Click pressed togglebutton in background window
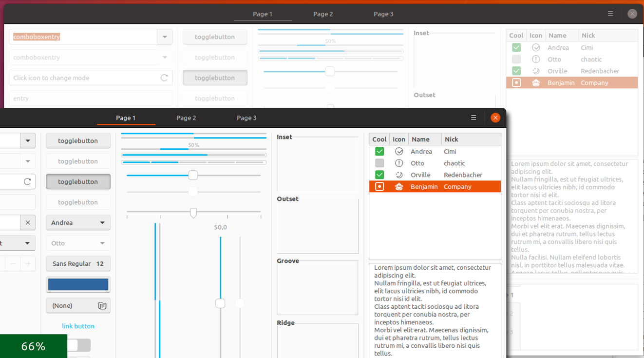The image size is (644, 358). click(215, 78)
